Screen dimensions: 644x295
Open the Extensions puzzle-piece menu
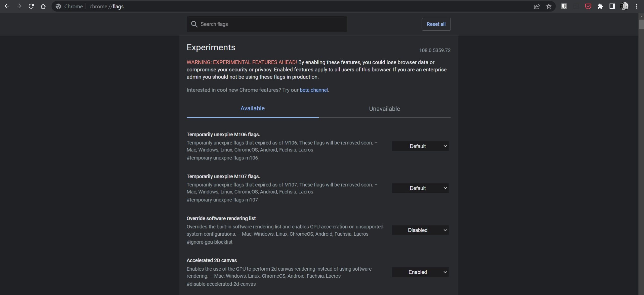coord(600,6)
